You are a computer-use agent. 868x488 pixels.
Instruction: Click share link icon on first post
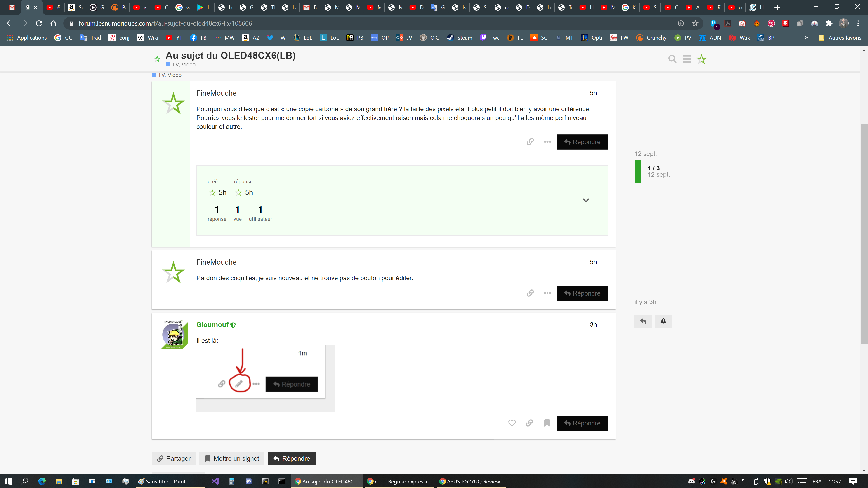point(530,142)
